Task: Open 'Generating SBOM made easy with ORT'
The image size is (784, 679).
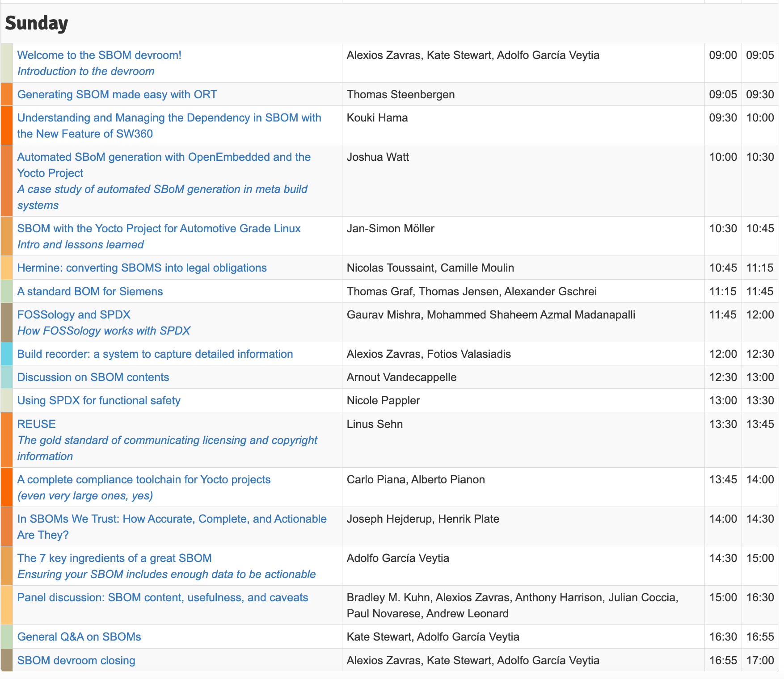Action: (117, 94)
